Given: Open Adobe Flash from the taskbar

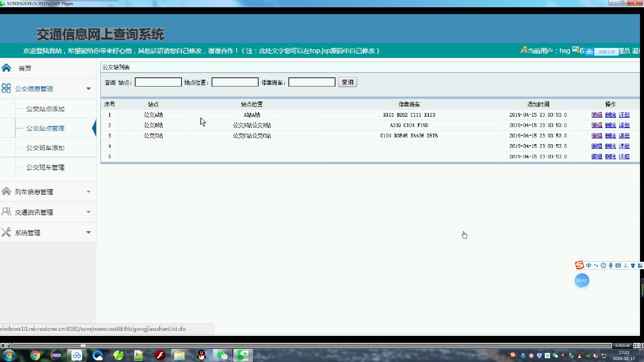Looking at the screenshot, I should pos(160,355).
